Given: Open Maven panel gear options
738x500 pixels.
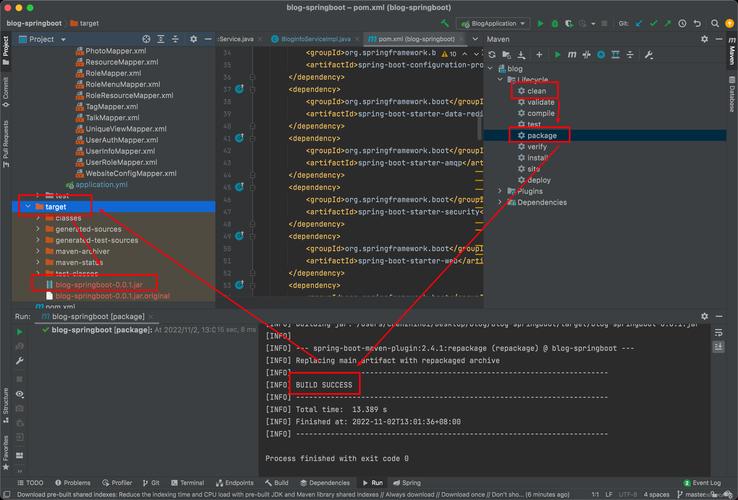Looking at the screenshot, I should [x=704, y=39].
